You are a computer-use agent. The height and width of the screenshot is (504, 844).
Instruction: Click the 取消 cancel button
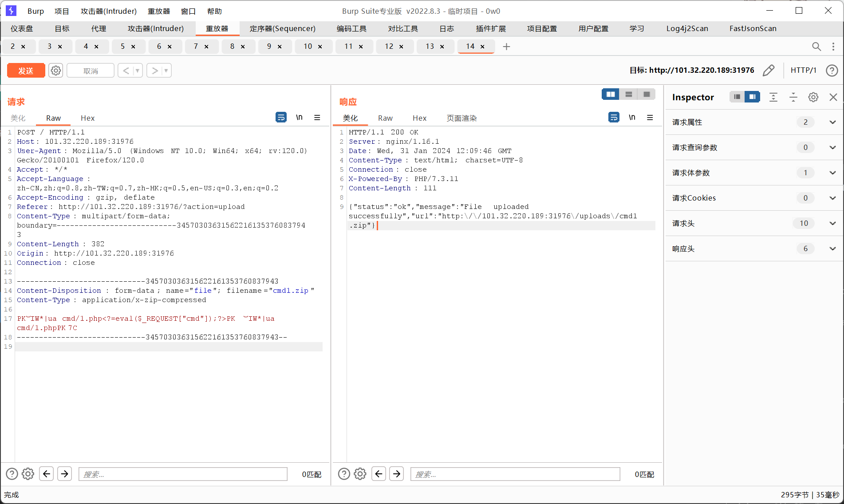[x=91, y=71]
